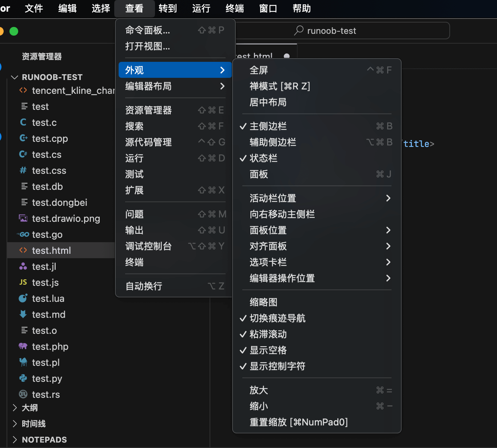
Task: Open test.css in the file explorer
Action: coord(49,171)
